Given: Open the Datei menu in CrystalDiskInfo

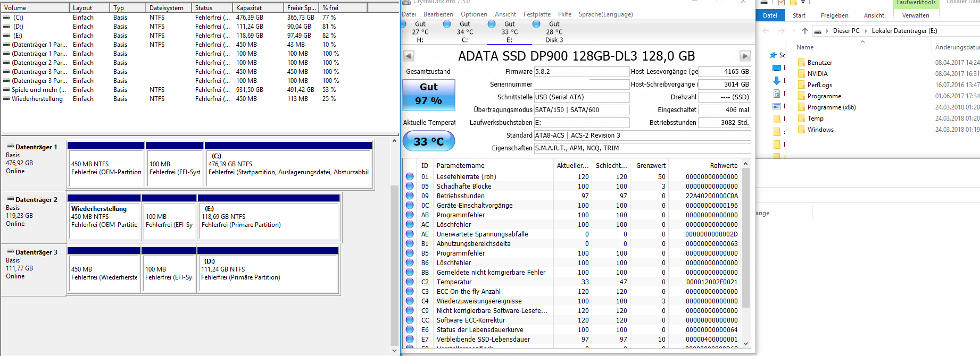Looking at the screenshot, I should pyautogui.click(x=409, y=14).
